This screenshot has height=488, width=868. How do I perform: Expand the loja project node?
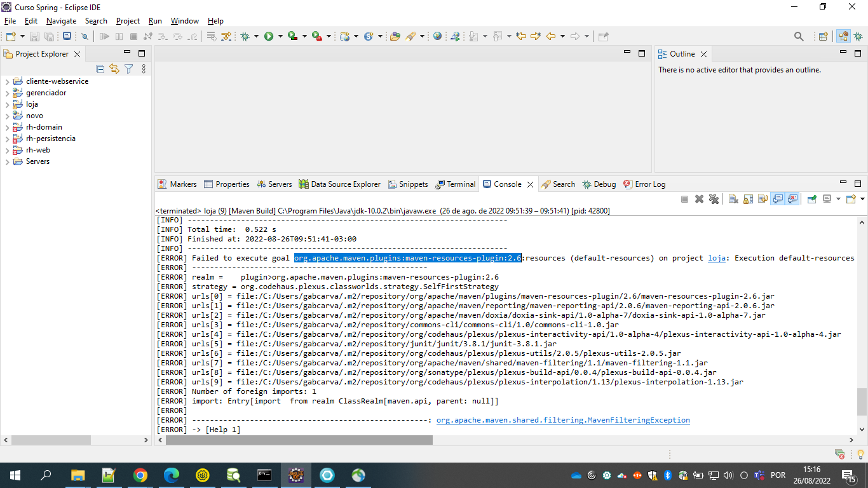(x=7, y=104)
